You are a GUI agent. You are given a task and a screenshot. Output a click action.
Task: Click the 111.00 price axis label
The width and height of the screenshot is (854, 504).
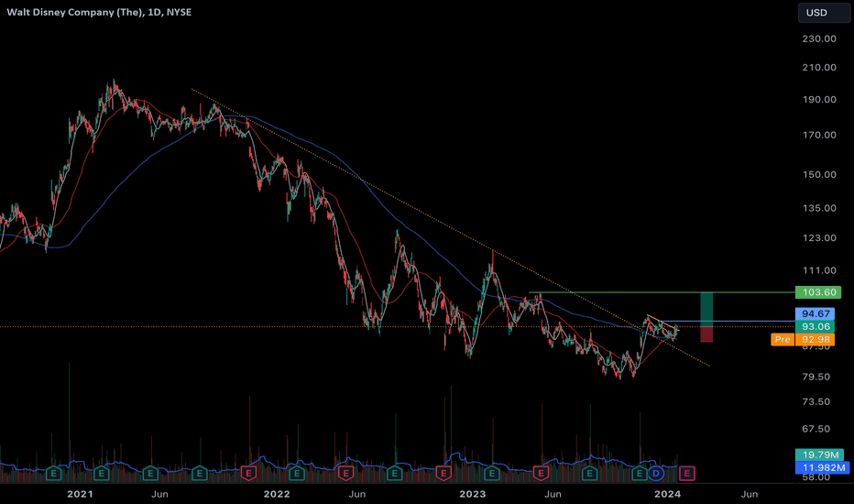819,270
